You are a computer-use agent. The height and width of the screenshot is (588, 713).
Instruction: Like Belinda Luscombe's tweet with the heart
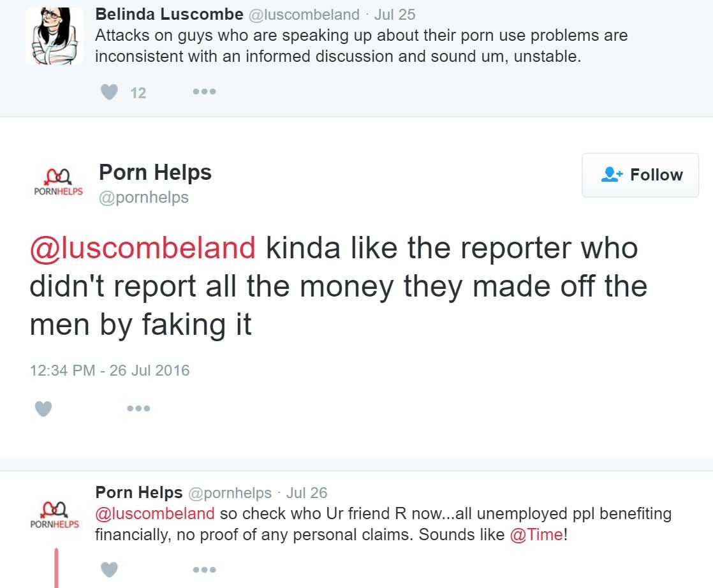click(x=110, y=92)
